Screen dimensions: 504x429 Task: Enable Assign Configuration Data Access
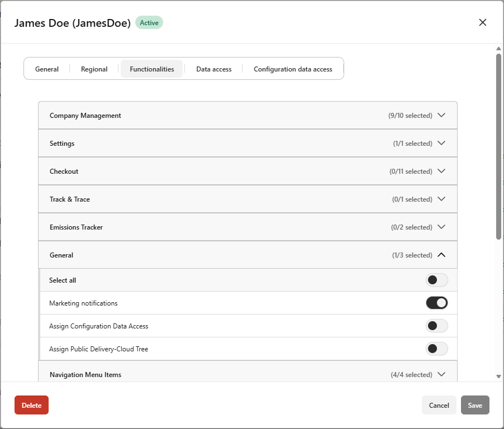tap(437, 326)
